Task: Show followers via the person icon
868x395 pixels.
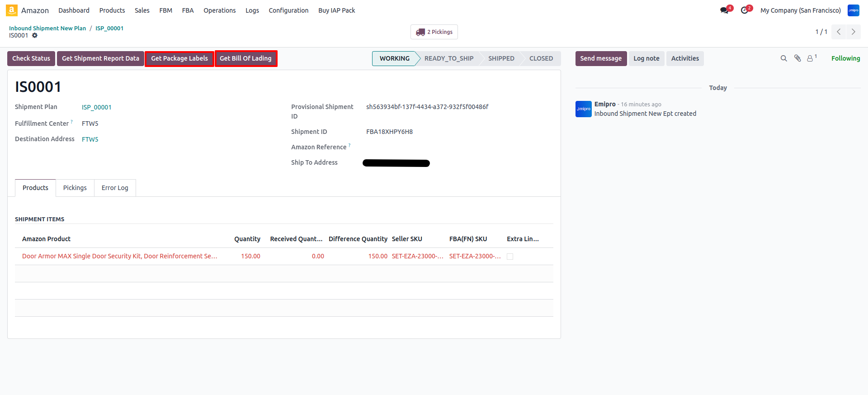Action: tap(810, 58)
